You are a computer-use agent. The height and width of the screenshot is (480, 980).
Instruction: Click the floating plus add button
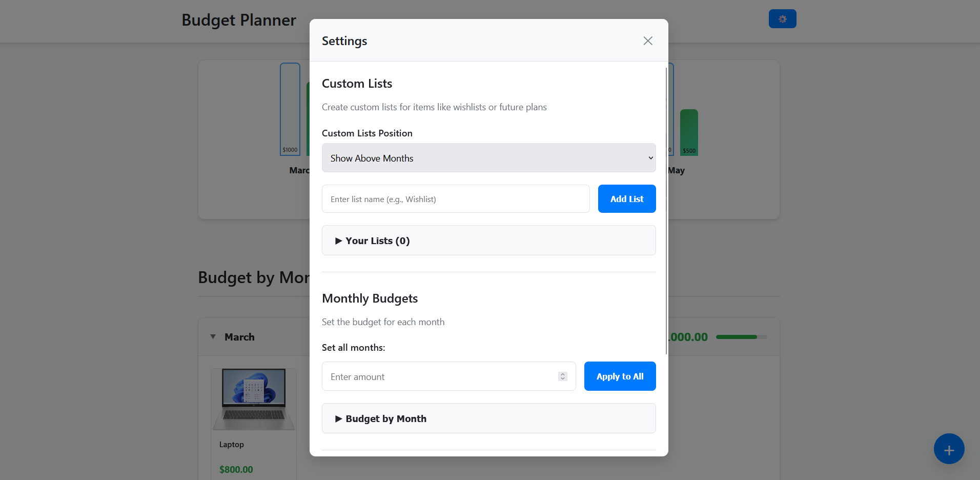(949, 449)
